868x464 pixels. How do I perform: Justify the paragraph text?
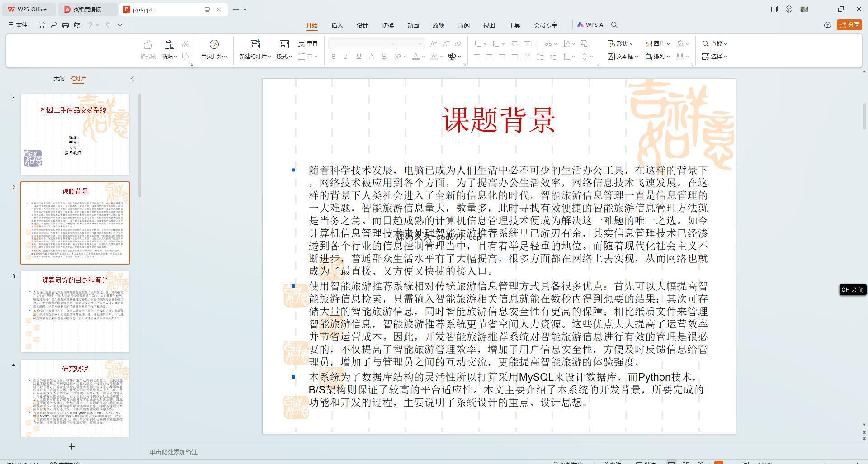(514, 57)
